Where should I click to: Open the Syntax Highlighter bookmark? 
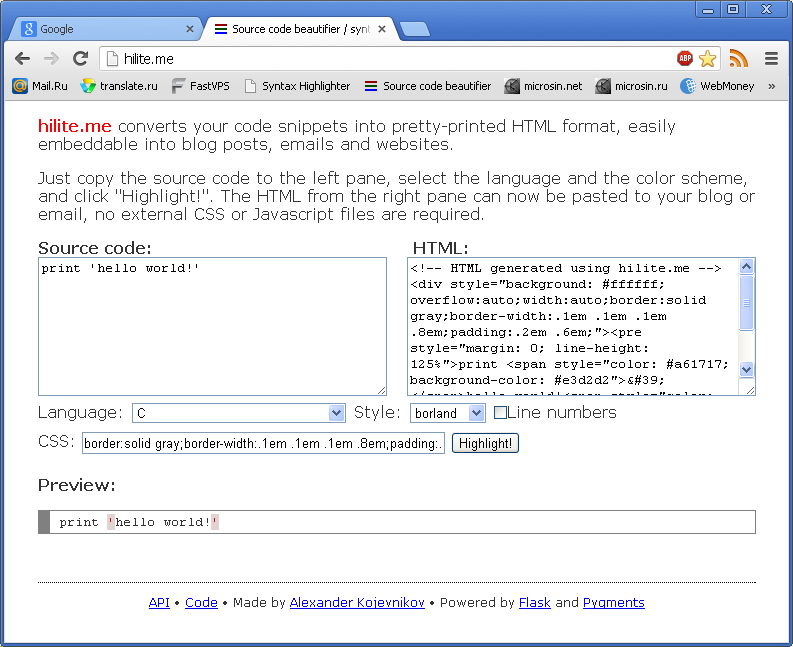click(297, 86)
